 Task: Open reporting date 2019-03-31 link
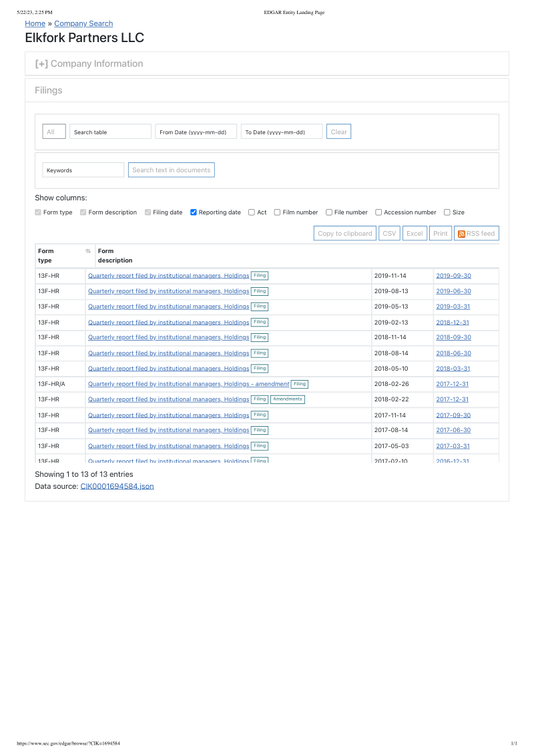point(453,307)
